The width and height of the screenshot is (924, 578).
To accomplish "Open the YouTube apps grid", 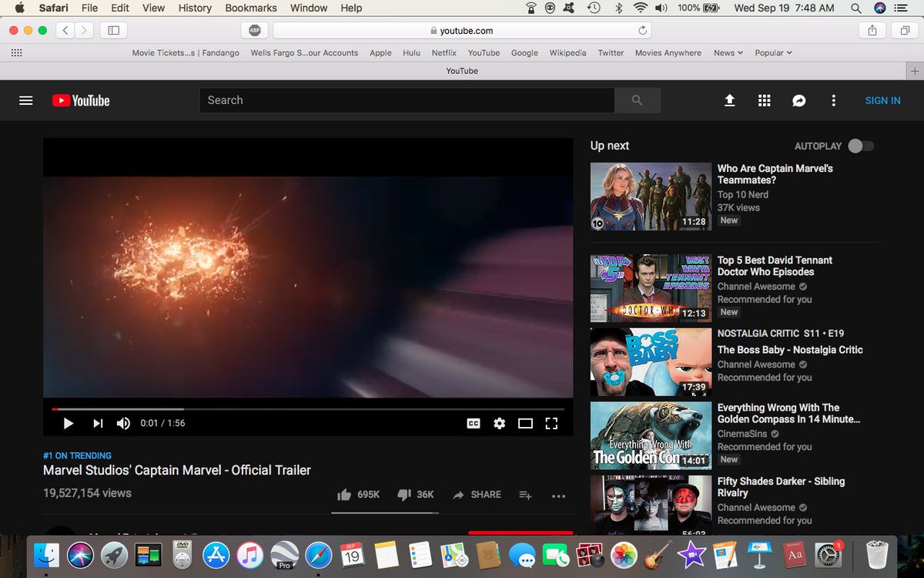I will pyautogui.click(x=764, y=100).
